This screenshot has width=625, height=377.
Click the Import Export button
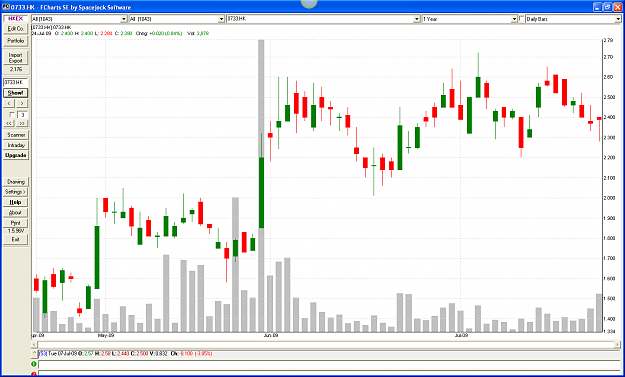16,58
